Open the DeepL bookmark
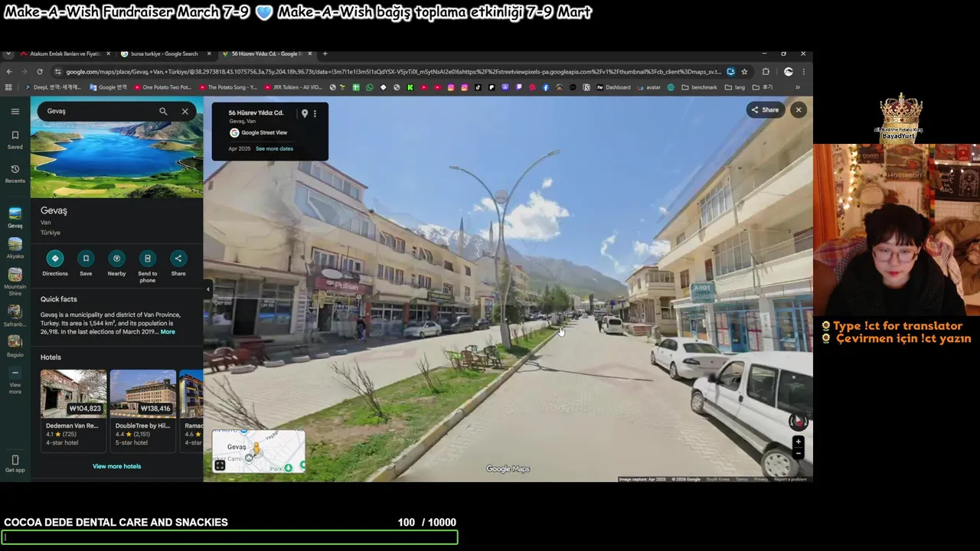980x551 pixels. pos(55,87)
